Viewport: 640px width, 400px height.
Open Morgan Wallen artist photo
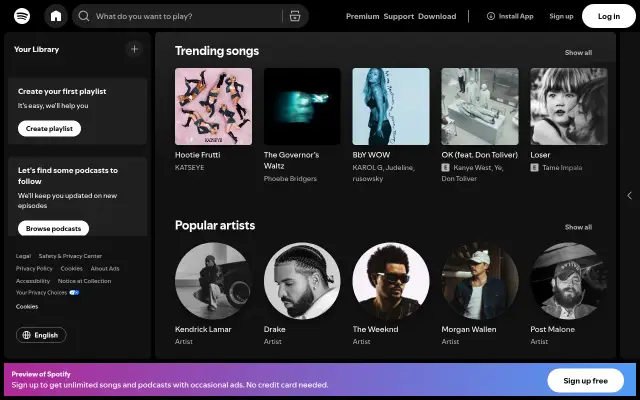(480, 281)
